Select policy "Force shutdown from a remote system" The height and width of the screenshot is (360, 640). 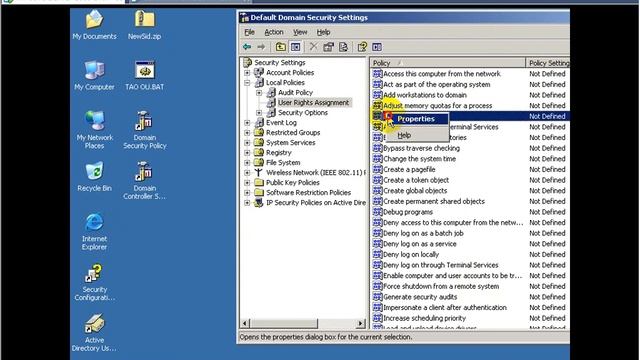click(x=441, y=286)
